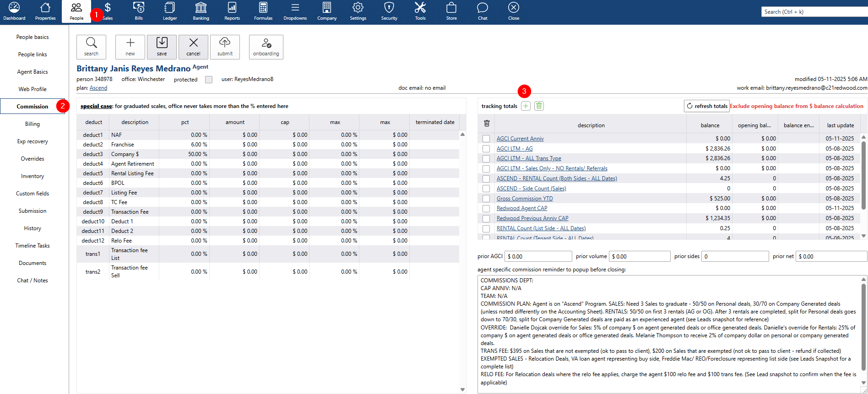Open the Redwood Agent CAP link
The image size is (868, 394).
[522, 208]
